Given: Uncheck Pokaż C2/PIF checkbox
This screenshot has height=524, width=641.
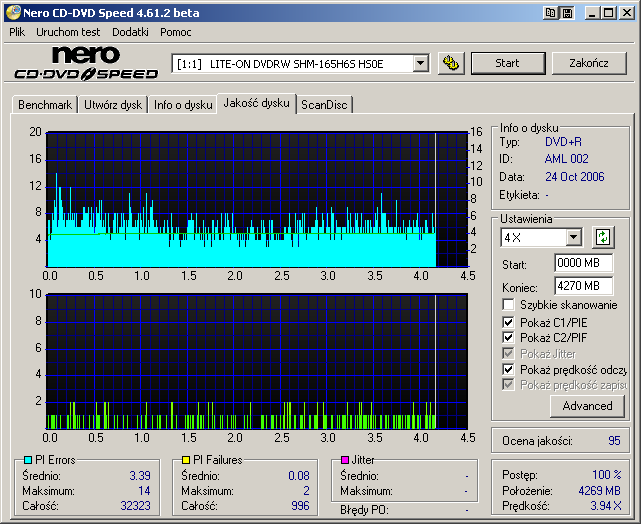Looking at the screenshot, I should point(508,338).
